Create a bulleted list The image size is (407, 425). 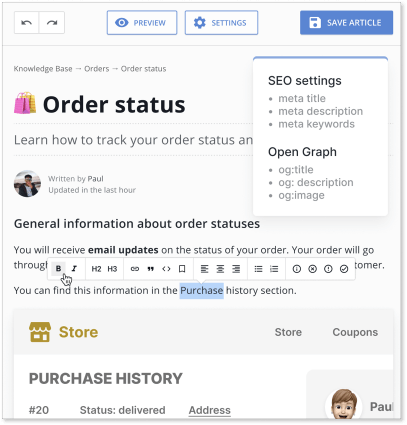pyautogui.click(x=258, y=269)
